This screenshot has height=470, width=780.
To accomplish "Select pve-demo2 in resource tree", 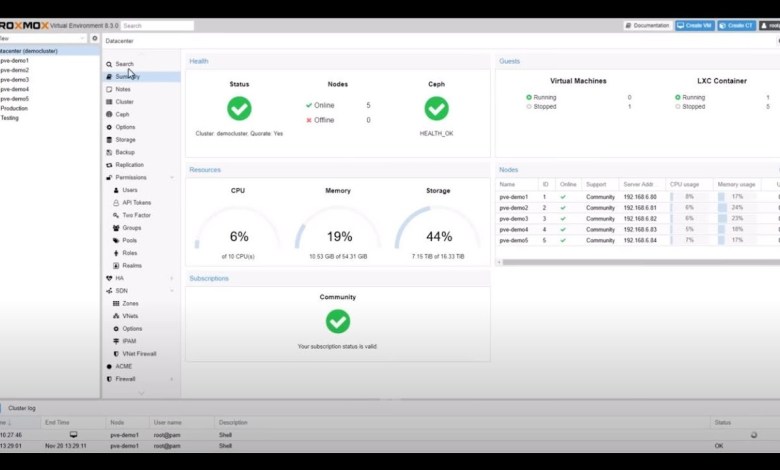I will click(x=14, y=70).
